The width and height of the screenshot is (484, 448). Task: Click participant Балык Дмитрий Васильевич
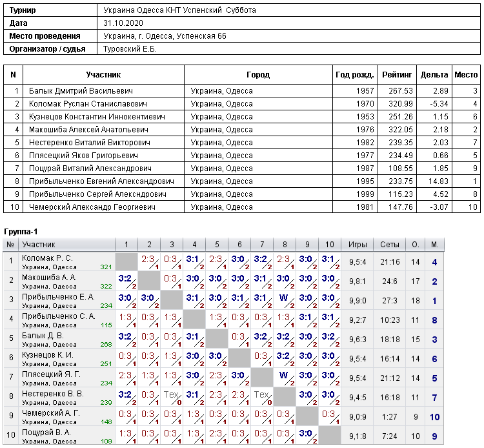(81, 91)
